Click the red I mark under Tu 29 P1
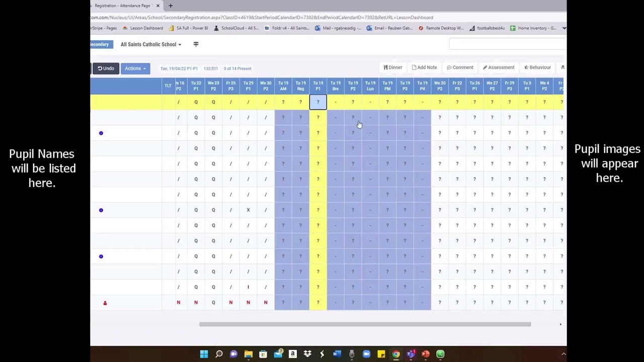The height and width of the screenshot is (362, 644). 248,287
